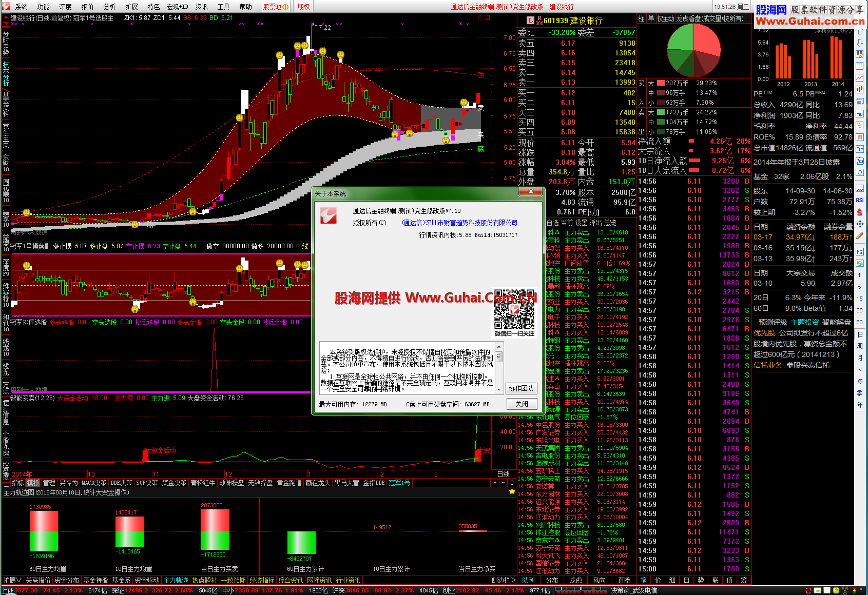The image size is (868, 595).
Task: Open the trend line chart tool icon
Action: tap(860, 77)
